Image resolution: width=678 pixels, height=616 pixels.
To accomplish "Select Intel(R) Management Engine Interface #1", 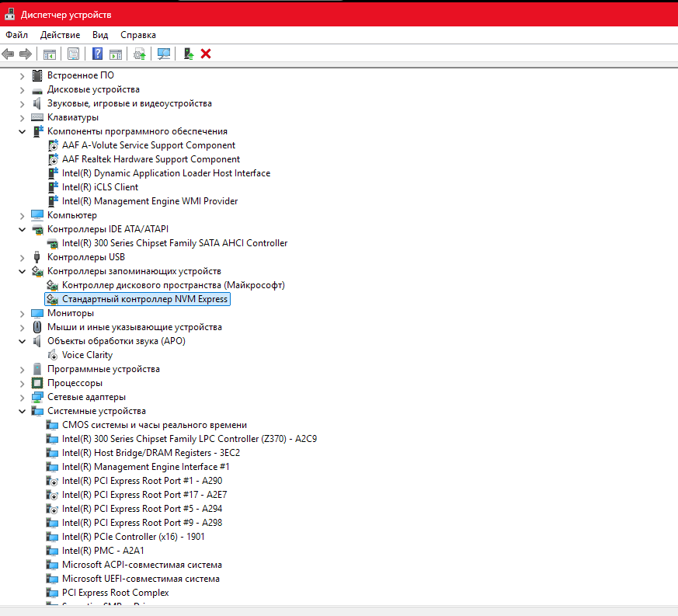I will tap(145, 467).
